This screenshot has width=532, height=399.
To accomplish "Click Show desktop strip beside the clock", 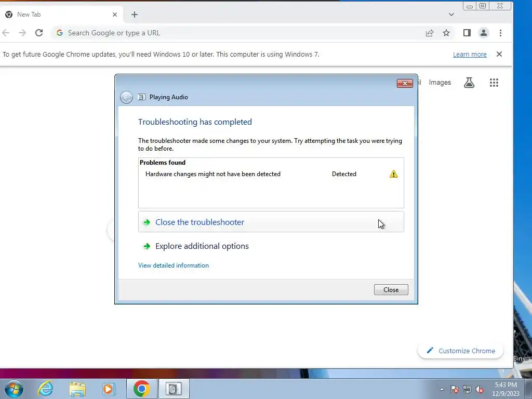I will pyautogui.click(x=528, y=389).
